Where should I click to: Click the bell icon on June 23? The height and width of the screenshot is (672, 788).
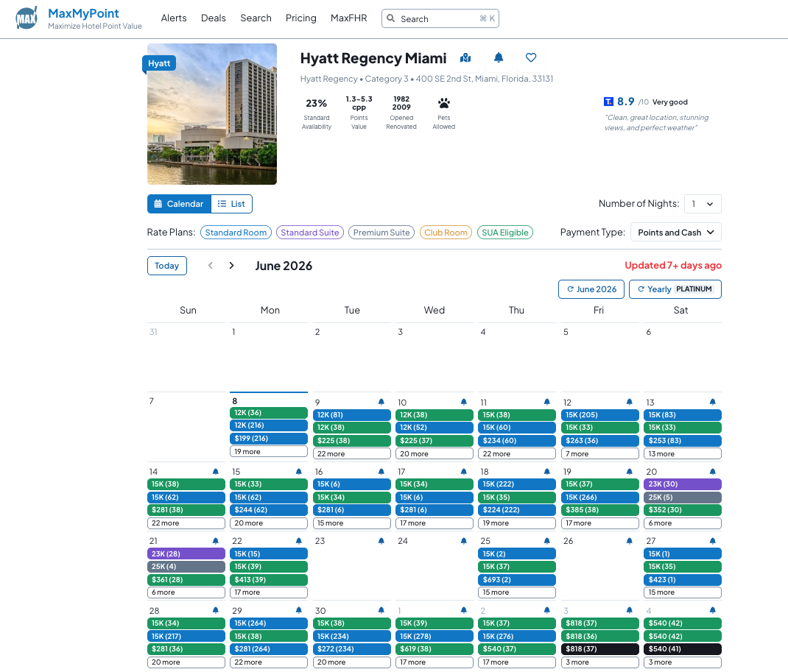tap(381, 542)
